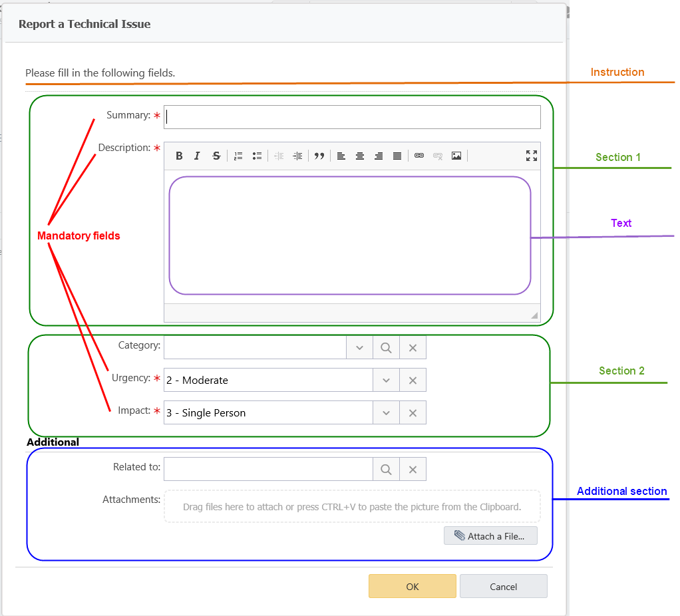The image size is (680, 616).
Task: Toggle strikethrough text formatting
Action: click(x=216, y=156)
